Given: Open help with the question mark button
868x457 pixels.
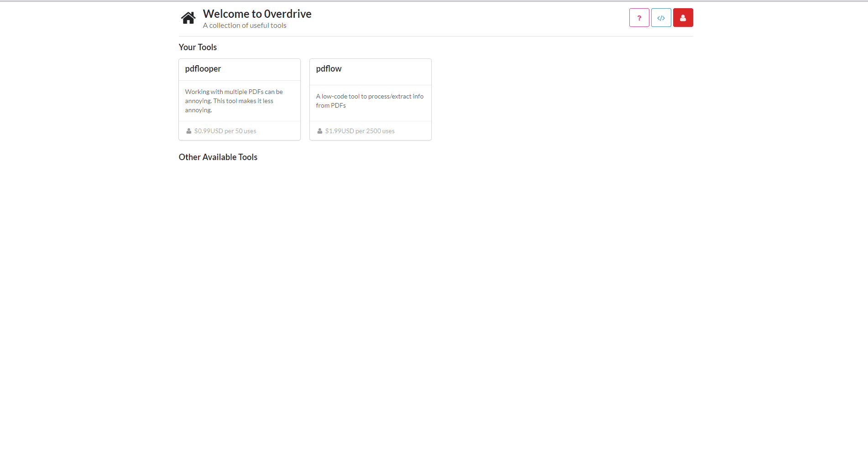Looking at the screenshot, I should pos(639,18).
